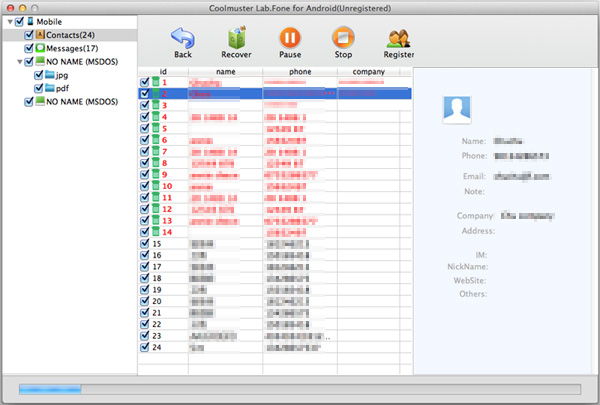
Task: Sort by the phone column header
Action: click(x=300, y=72)
